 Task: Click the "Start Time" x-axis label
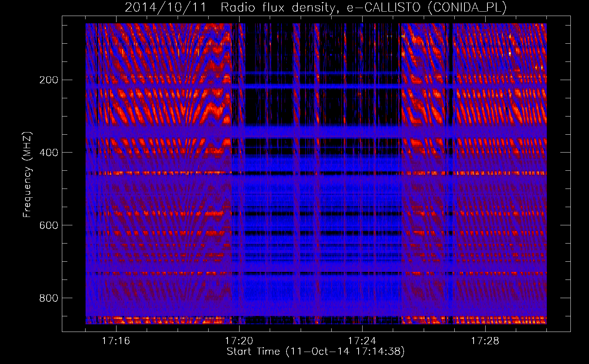click(316, 352)
